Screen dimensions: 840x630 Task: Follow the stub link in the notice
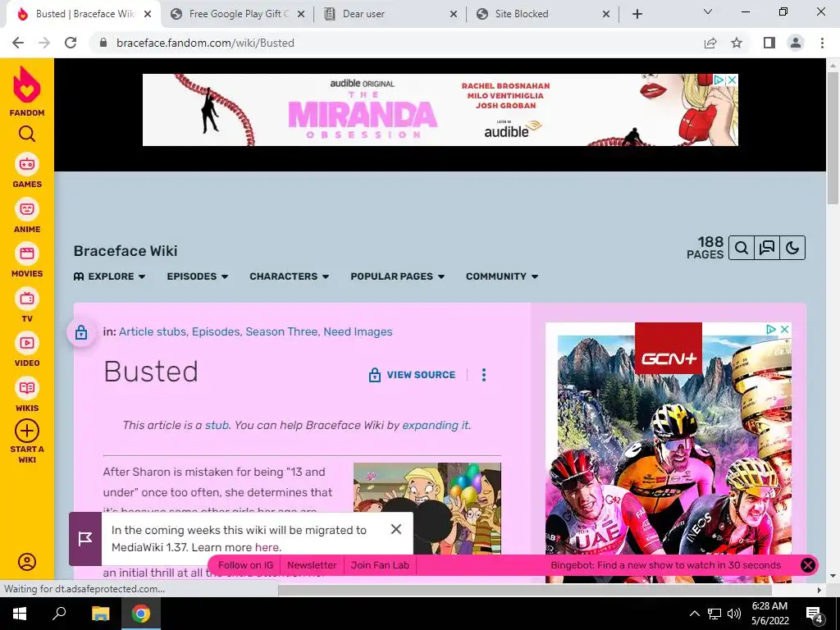click(217, 426)
